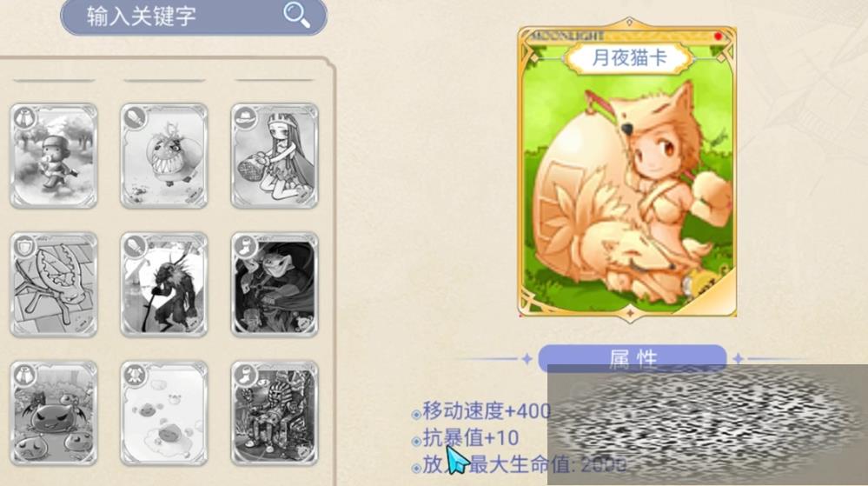Focus the 输入关键字 keyword search field
Viewport: 868px width, 486px height.
(x=194, y=17)
